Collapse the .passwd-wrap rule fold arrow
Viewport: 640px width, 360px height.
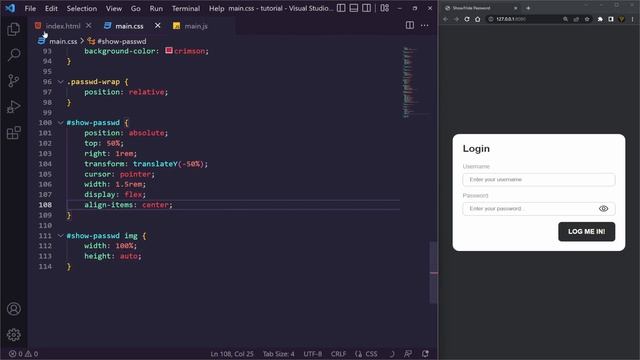(x=60, y=82)
